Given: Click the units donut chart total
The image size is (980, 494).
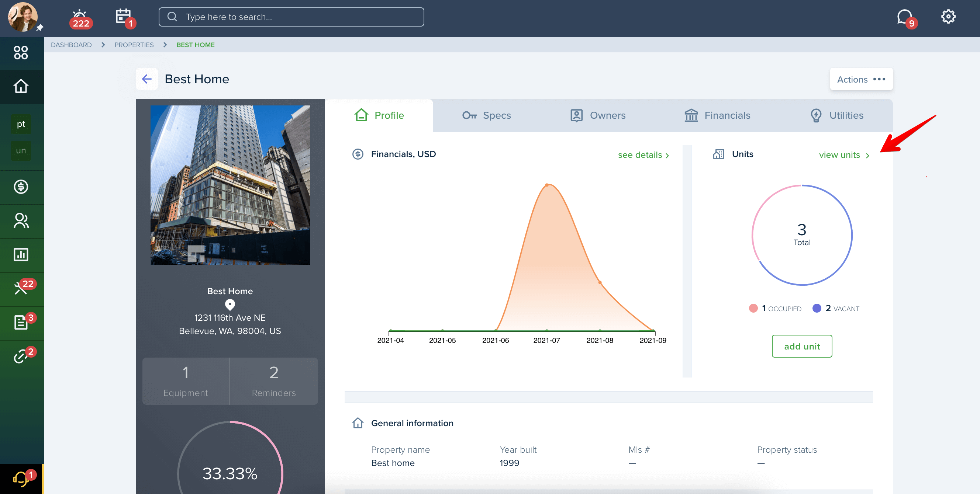Looking at the screenshot, I should point(801,235).
